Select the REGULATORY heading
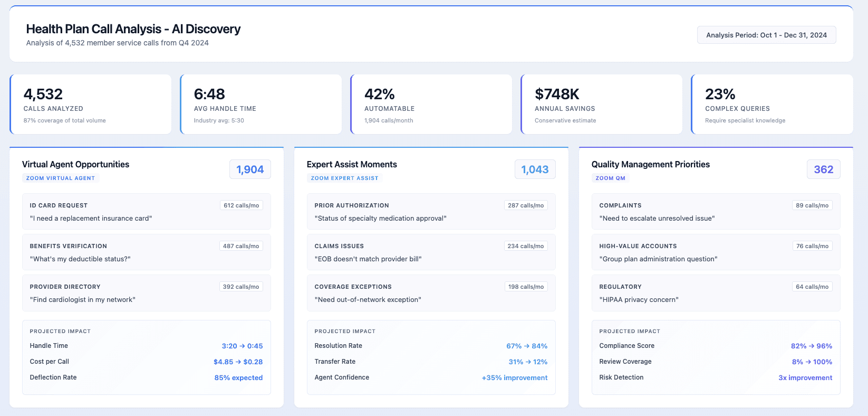The width and height of the screenshot is (868, 416). pos(621,287)
